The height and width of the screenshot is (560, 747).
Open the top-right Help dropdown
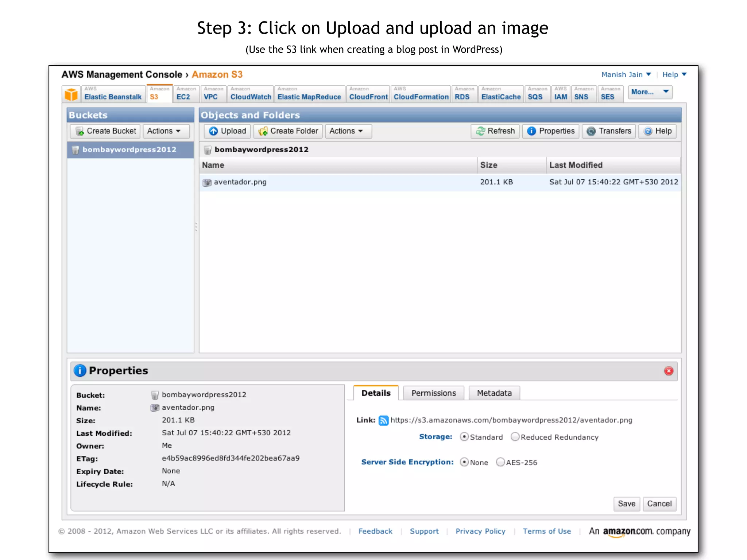pyautogui.click(x=674, y=75)
